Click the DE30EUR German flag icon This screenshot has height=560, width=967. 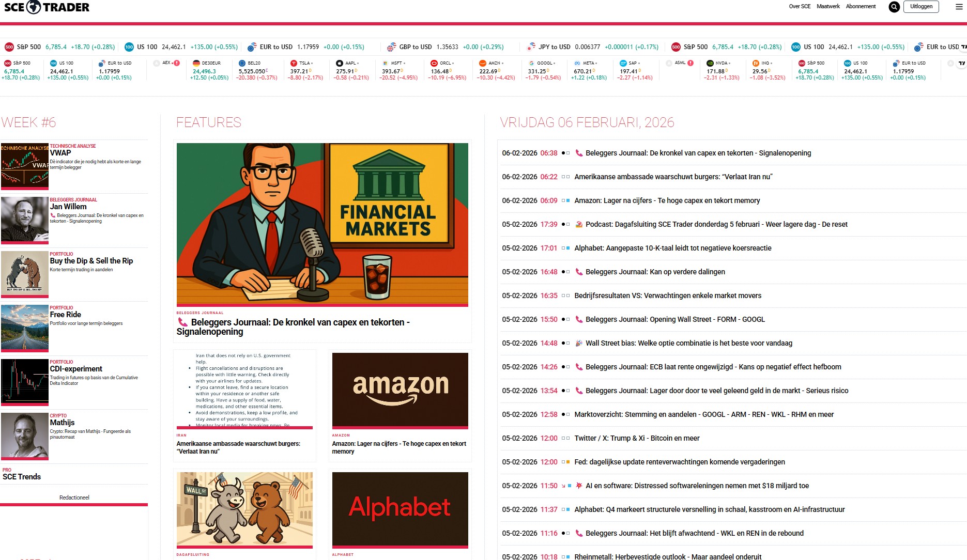pyautogui.click(x=196, y=63)
